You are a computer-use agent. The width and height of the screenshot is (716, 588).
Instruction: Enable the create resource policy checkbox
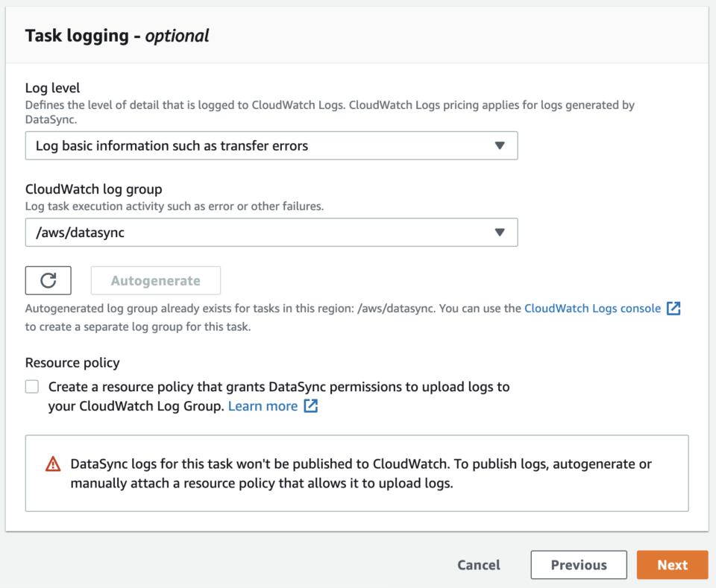tap(31, 386)
